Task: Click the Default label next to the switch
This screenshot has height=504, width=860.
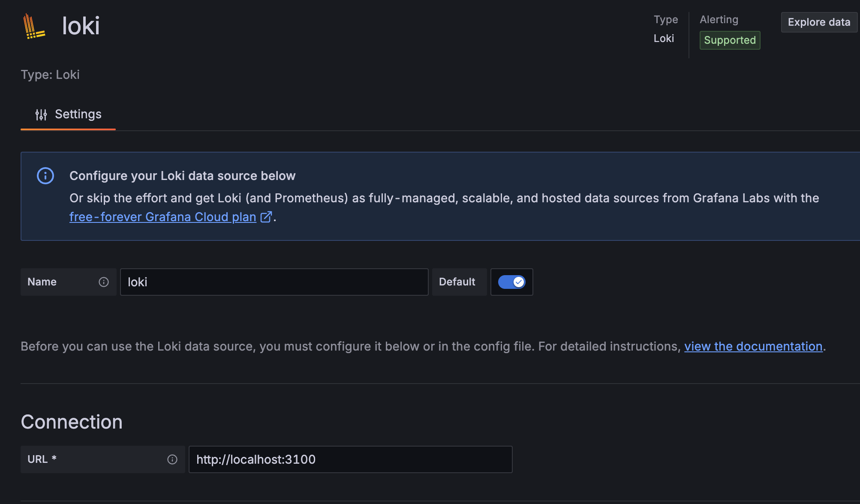Action: pos(457,282)
